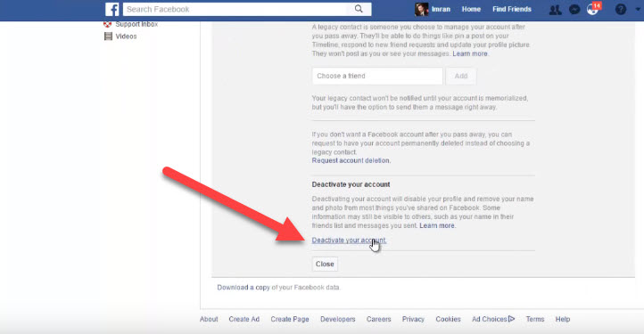Open Learn more about deactivation

tap(437, 225)
